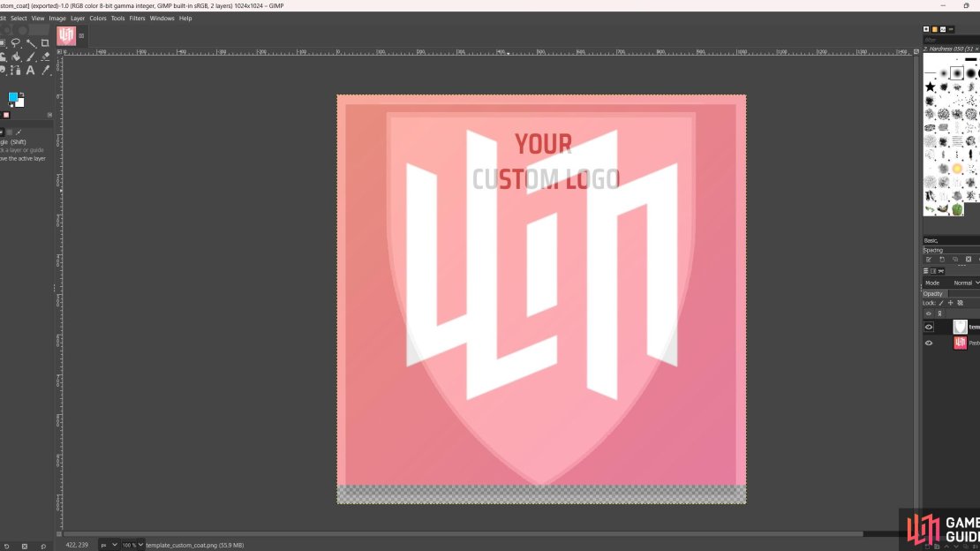The height and width of the screenshot is (551, 980).
Task: Click the cyan foreground color swatch
Action: [12, 97]
